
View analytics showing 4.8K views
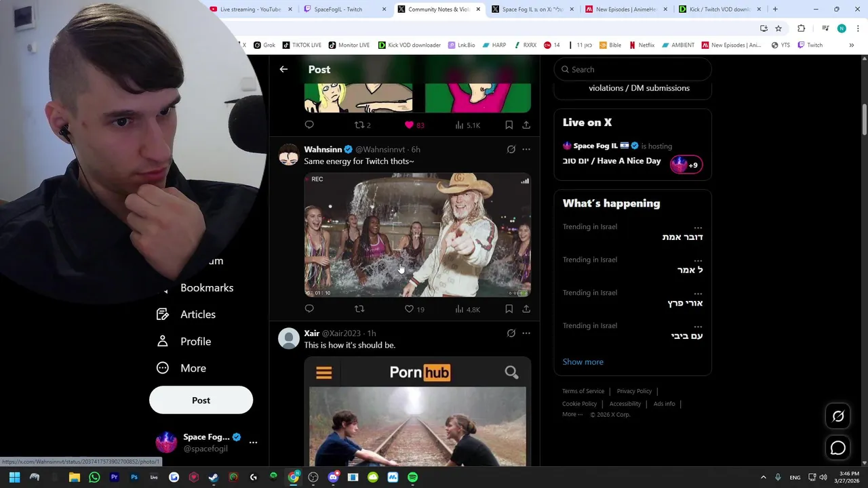pyautogui.click(x=467, y=309)
